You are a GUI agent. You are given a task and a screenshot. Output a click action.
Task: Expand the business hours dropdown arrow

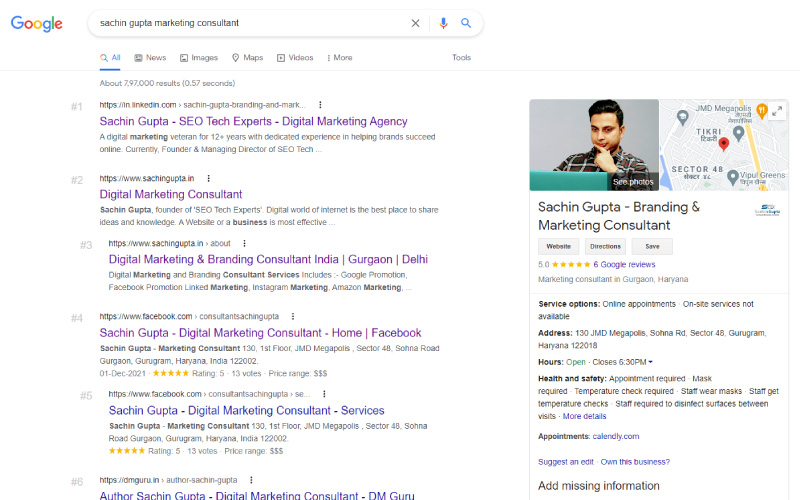(651, 362)
